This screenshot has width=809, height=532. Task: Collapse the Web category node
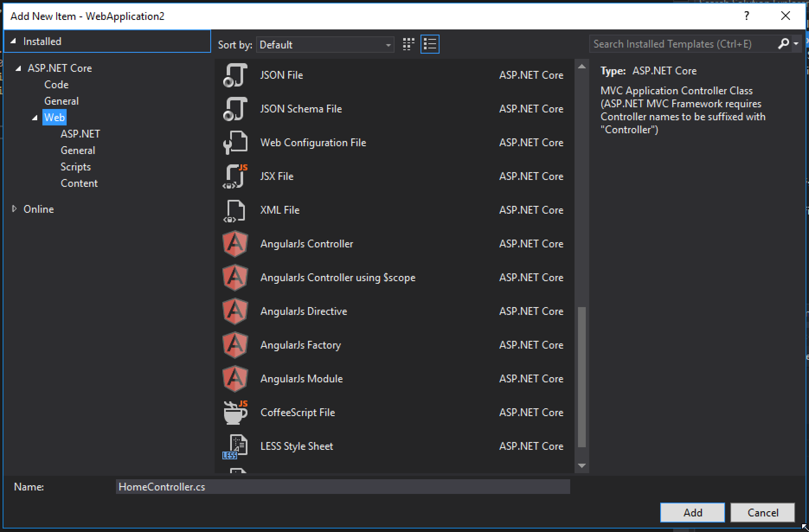tap(35, 118)
